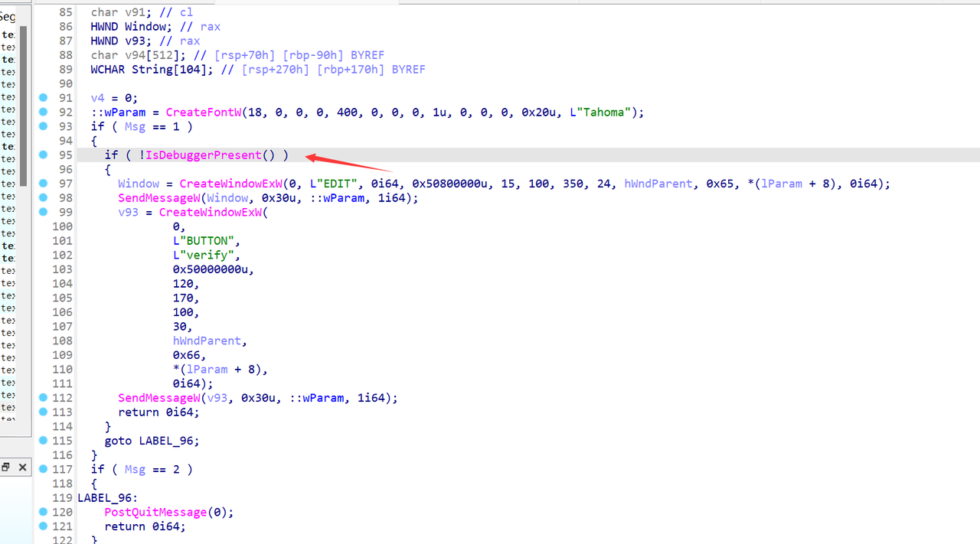Click the L"Tahoma" string literal
Screen dimensions: 980x544
pos(603,112)
